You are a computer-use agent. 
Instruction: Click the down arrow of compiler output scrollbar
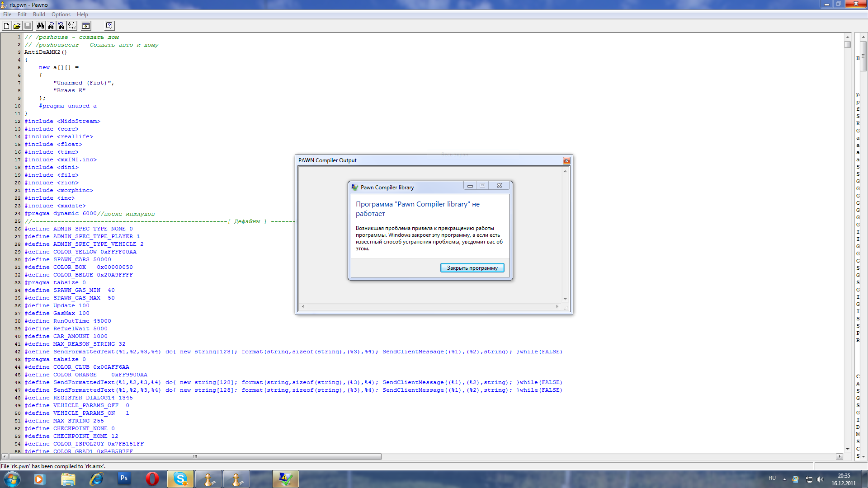565,299
